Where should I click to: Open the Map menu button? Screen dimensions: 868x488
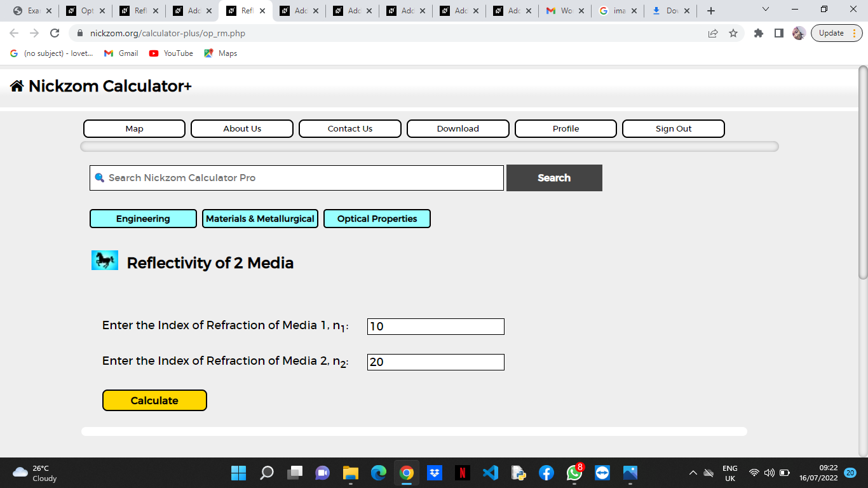(134, 128)
